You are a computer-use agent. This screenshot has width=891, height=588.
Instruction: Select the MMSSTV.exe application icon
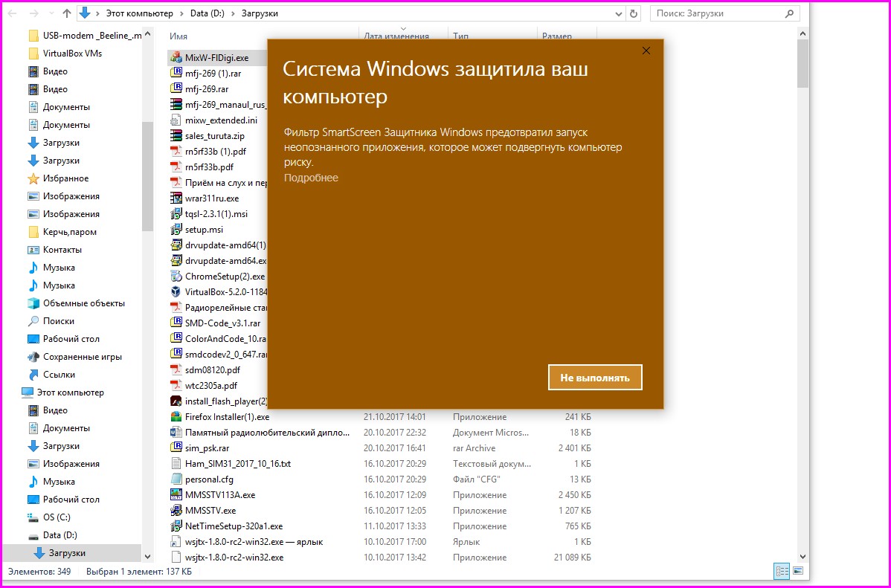tap(176, 511)
